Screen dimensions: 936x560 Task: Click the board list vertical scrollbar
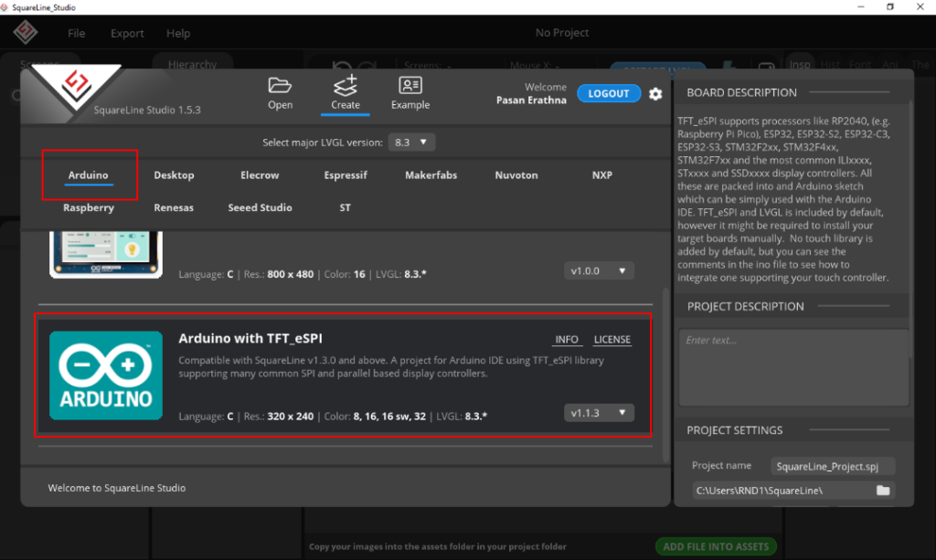pos(665,375)
